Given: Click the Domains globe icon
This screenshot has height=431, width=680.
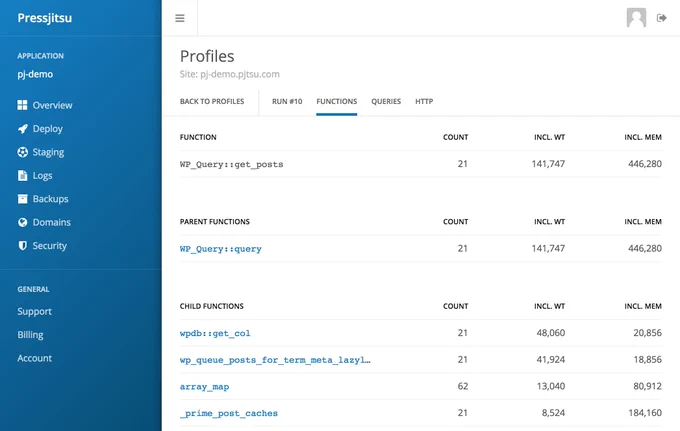Looking at the screenshot, I should pos(22,222).
